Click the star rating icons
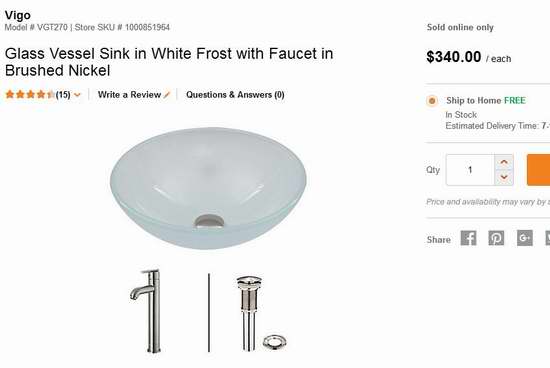Image resolution: width=550 pixels, height=368 pixels. pos(29,94)
